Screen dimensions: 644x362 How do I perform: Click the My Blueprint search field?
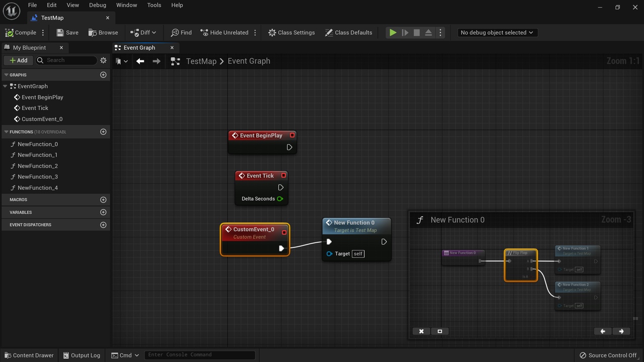pos(66,60)
